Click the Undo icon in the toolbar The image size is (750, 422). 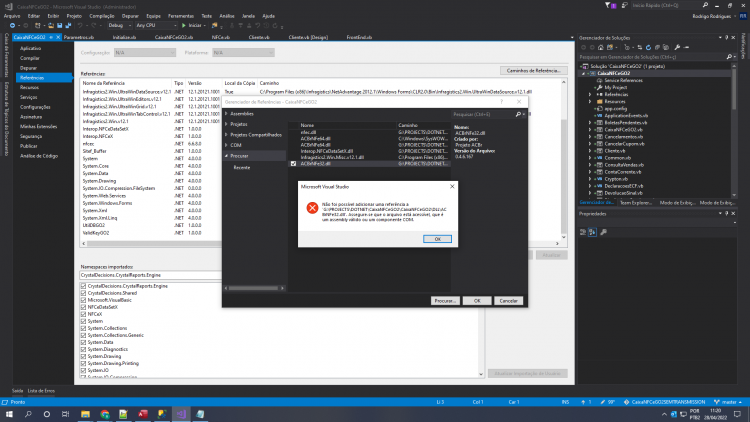(80, 25)
